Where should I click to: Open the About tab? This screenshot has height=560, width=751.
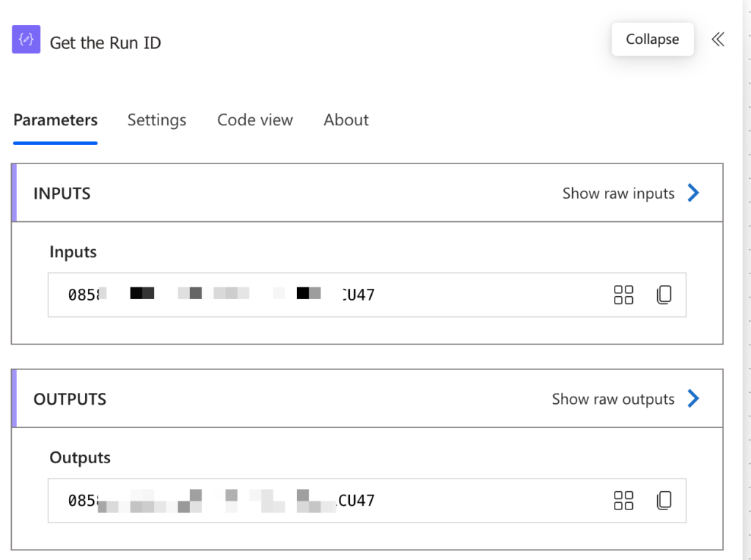tap(345, 119)
